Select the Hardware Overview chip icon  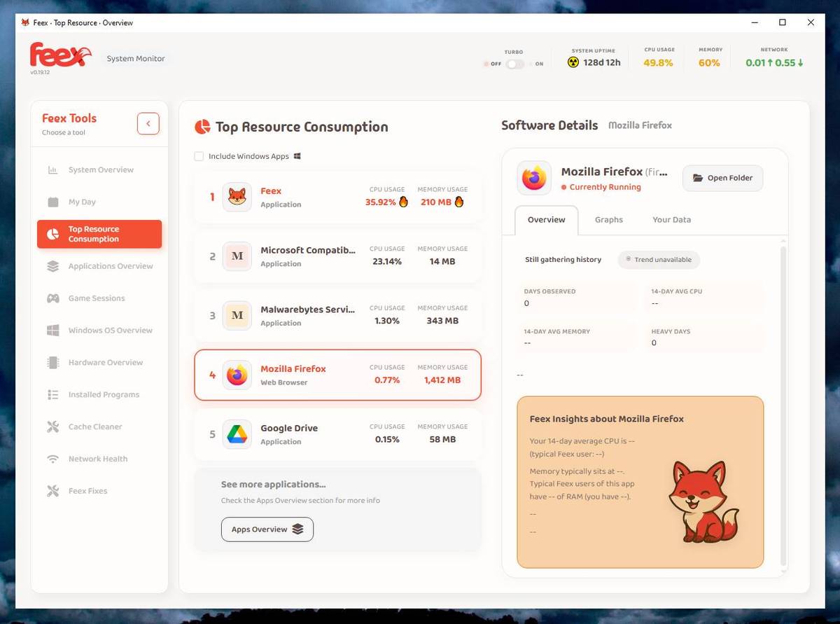pyautogui.click(x=52, y=363)
